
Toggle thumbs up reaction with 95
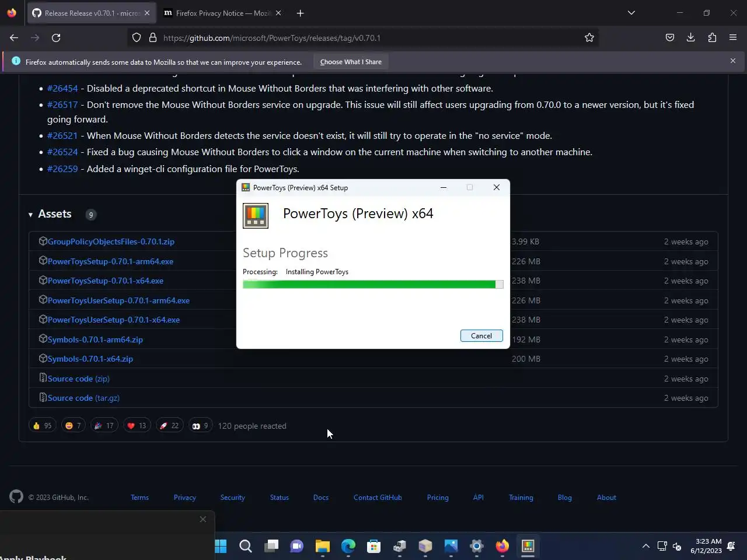coord(42,426)
